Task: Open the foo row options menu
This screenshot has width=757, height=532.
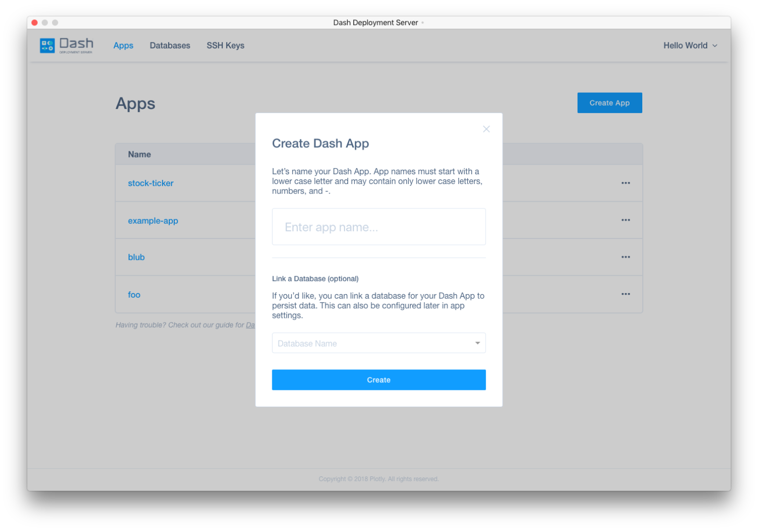Action: click(625, 294)
